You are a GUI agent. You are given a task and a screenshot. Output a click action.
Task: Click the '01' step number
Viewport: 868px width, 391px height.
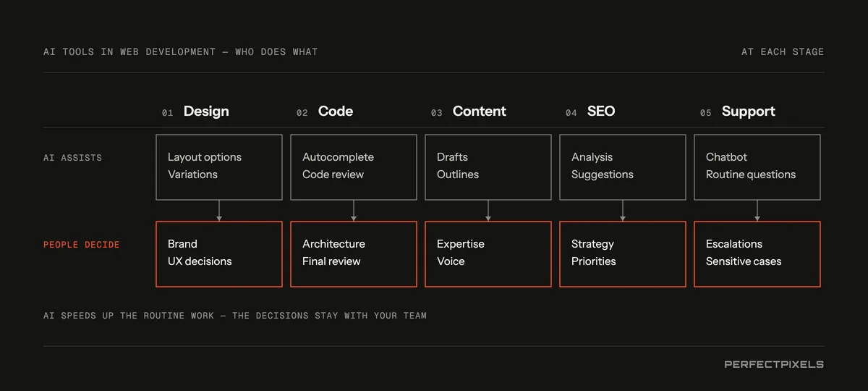click(x=168, y=113)
